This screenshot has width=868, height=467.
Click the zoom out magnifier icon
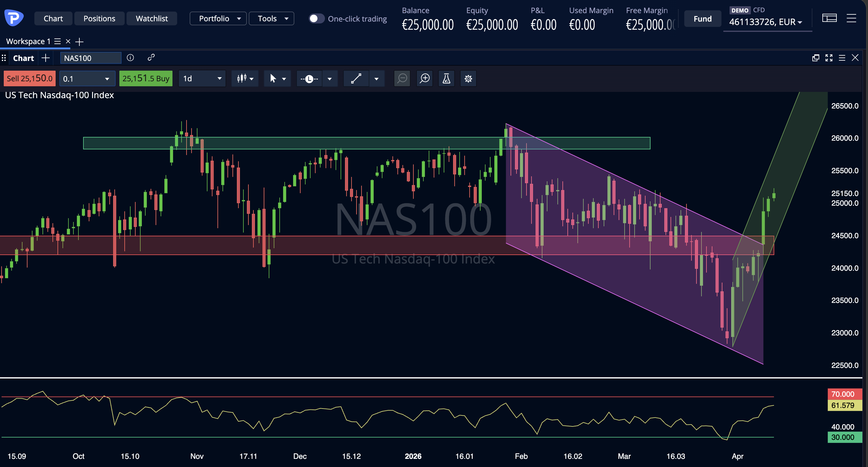pos(402,78)
